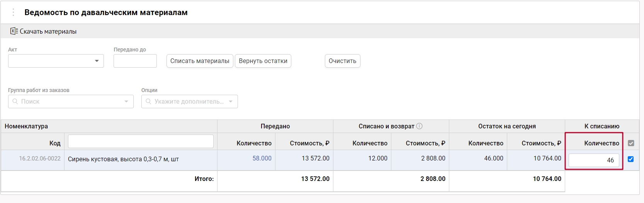The height and width of the screenshot is (203, 644).
Task: Click the Номенклатура filter input in the header
Action: (141, 142)
